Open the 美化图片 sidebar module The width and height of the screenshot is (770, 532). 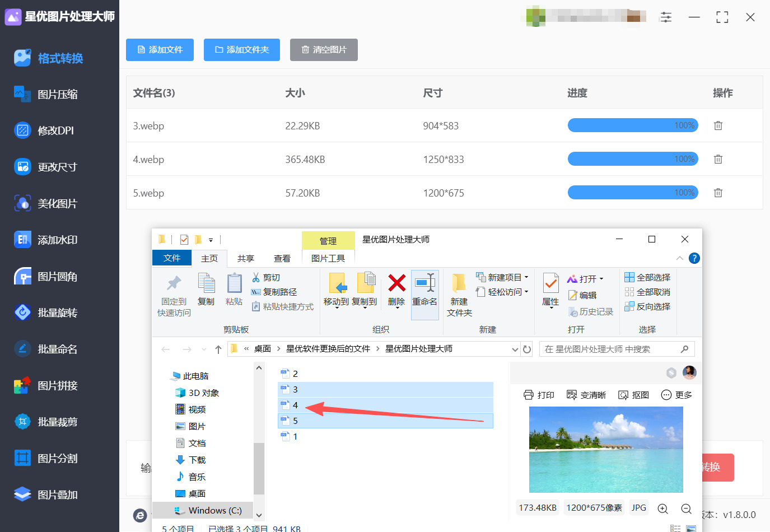(x=46, y=203)
